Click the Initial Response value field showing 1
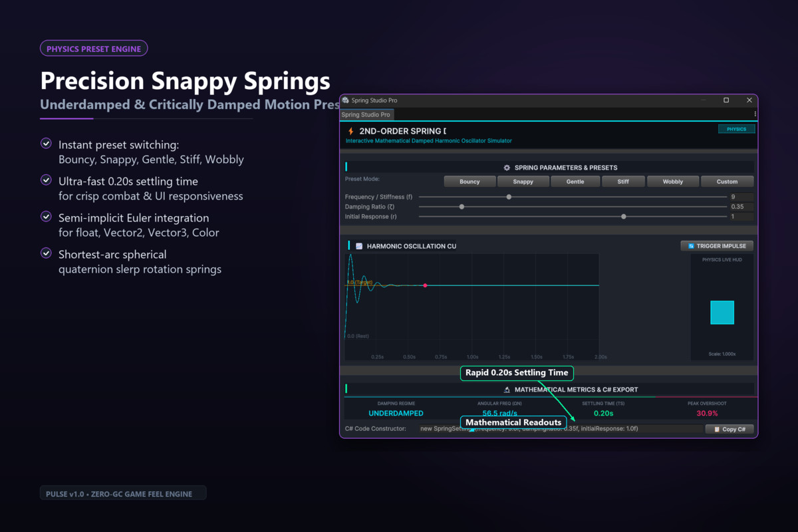This screenshot has height=532, width=798. click(741, 217)
